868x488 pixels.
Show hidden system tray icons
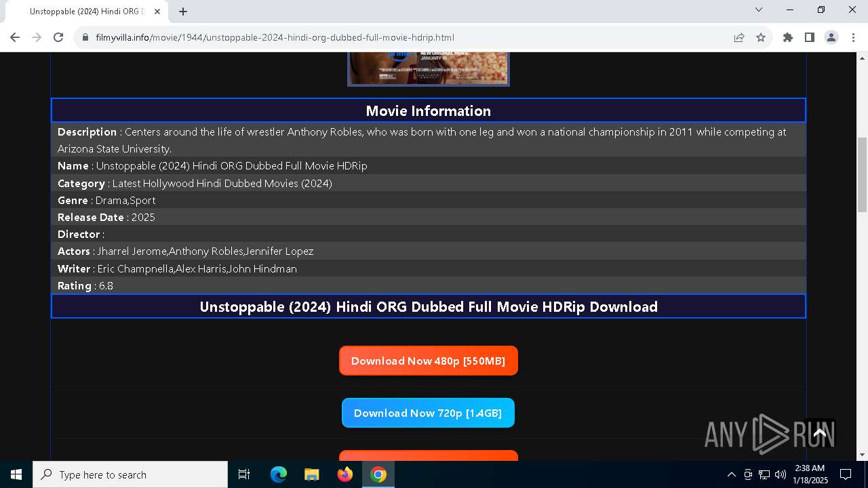pos(731,474)
